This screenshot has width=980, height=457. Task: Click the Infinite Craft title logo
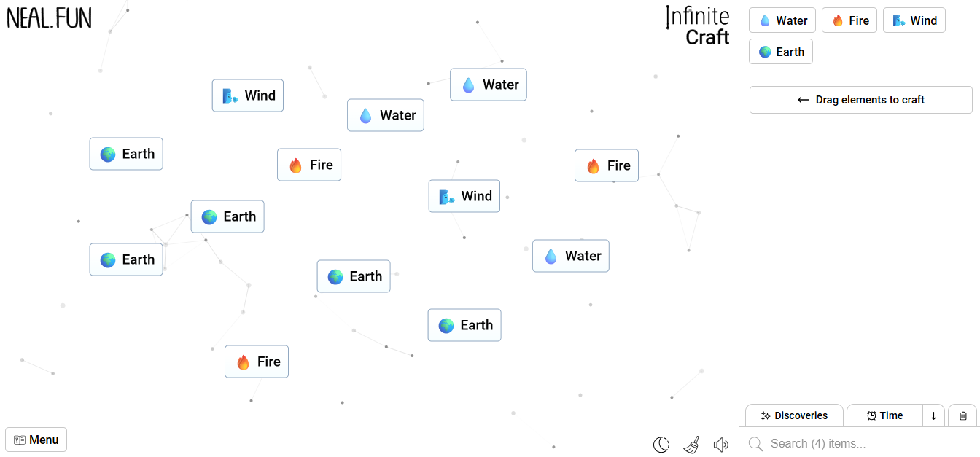tap(698, 26)
